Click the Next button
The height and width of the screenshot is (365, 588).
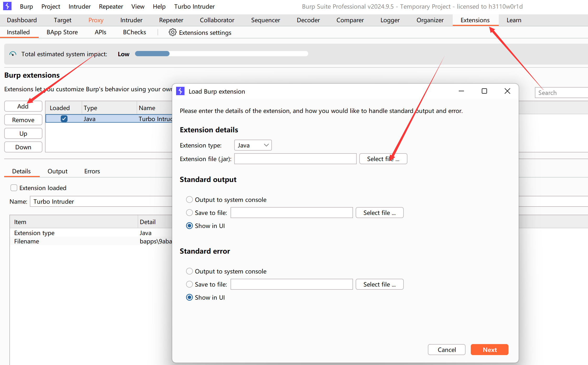(x=489, y=350)
